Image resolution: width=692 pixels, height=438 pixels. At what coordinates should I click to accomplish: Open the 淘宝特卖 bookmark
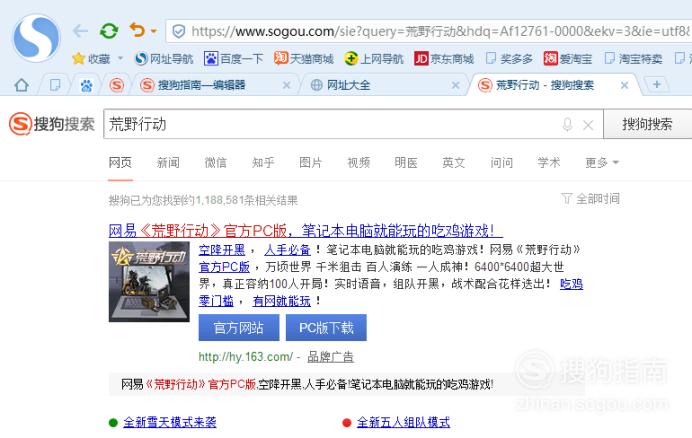(633, 58)
